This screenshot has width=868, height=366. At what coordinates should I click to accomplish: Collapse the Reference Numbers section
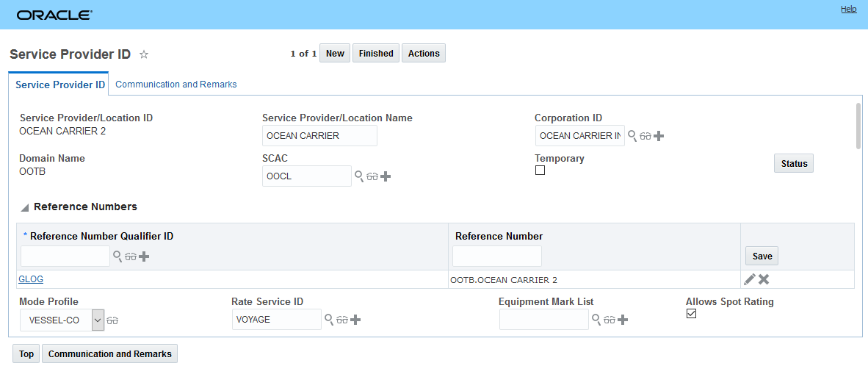coord(25,207)
